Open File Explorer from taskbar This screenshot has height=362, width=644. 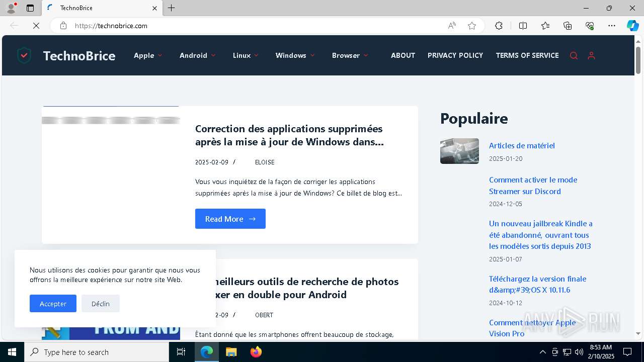pos(231,352)
